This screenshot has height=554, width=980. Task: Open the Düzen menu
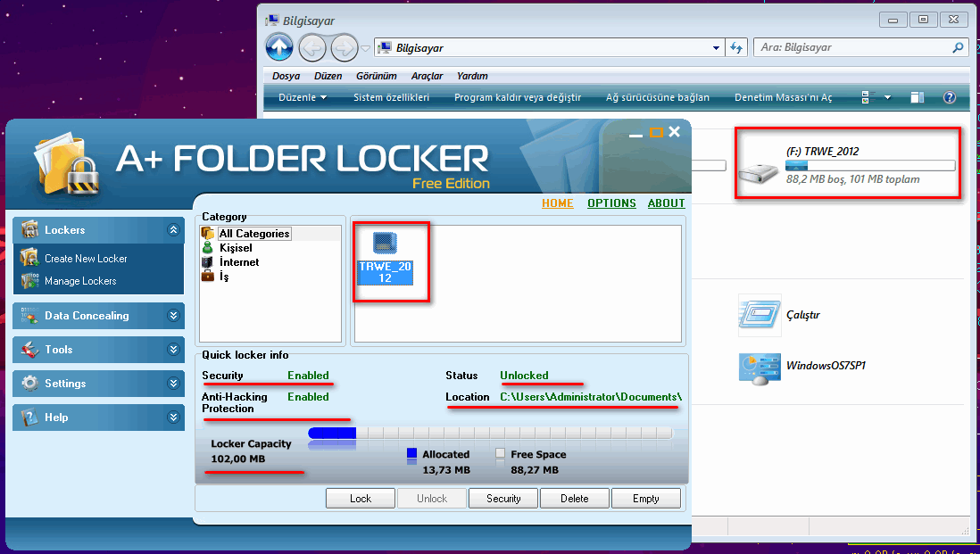click(x=328, y=76)
